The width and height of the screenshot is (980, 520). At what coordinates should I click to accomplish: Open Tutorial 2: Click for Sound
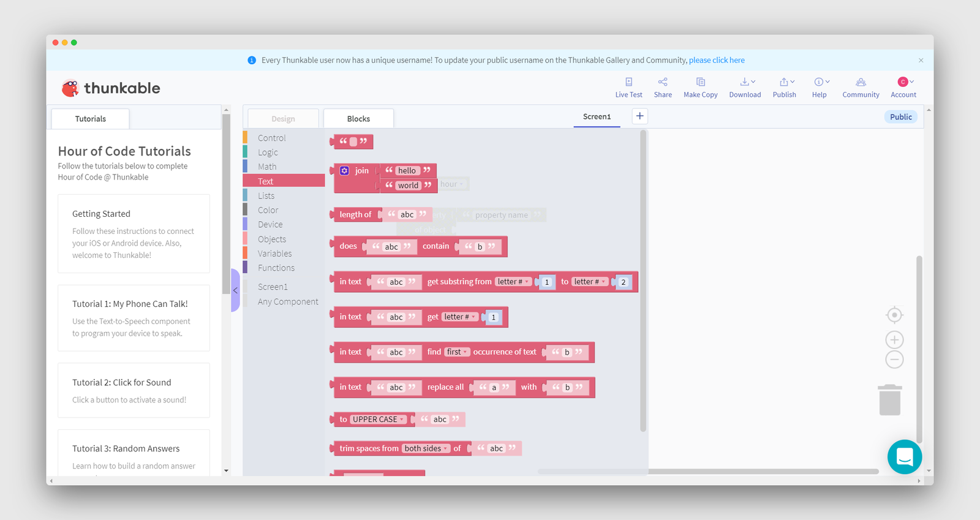pos(134,390)
